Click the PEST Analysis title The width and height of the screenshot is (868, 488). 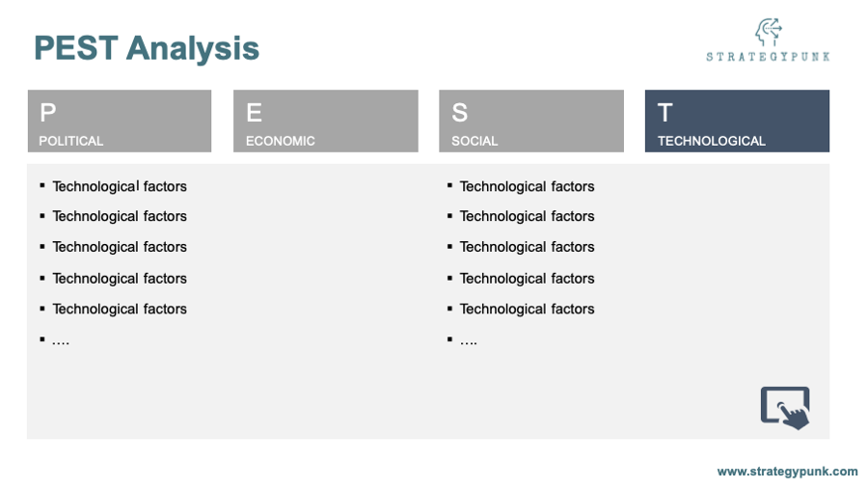pos(147,48)
